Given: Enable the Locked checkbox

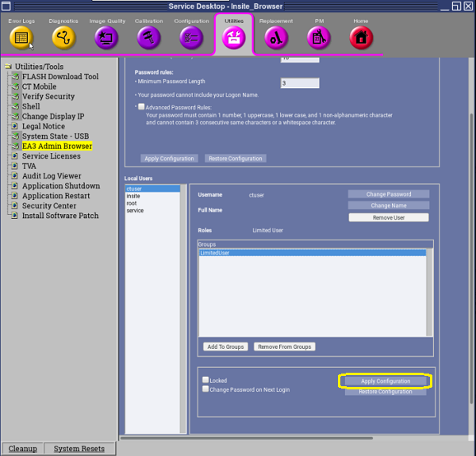Looking at the screenshot, I should pyautogui.click(x=205, y=381).
